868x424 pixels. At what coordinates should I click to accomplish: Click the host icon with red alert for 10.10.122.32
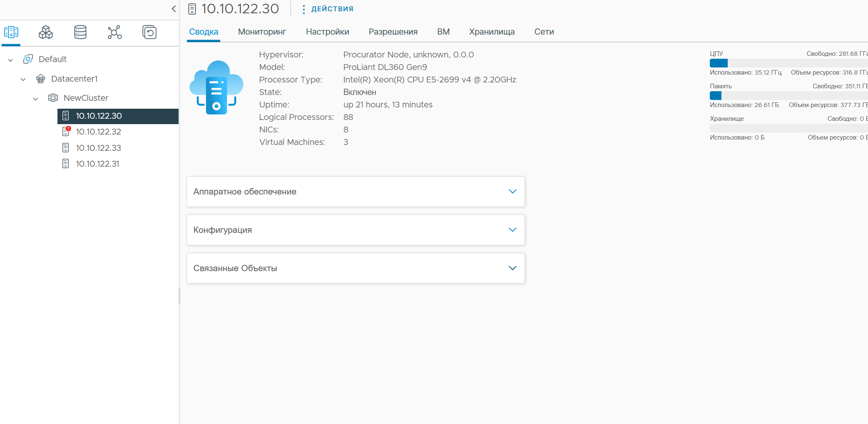coord(66,132)
